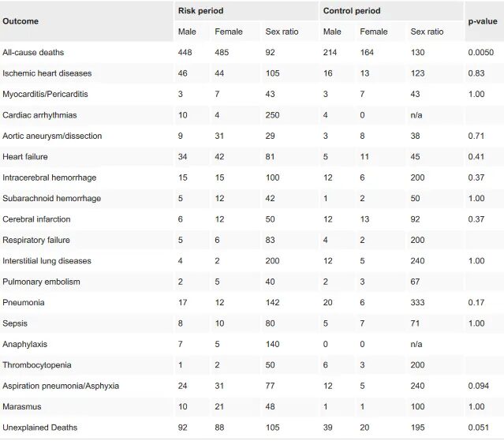Click the Outcome column header
This screenshot has width=504, height=441.
(21, 21)
